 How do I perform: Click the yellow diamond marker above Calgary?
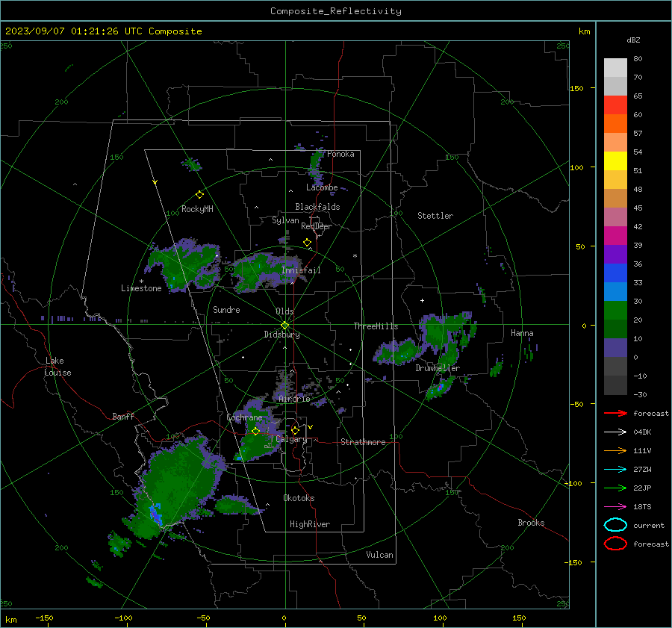[295, 430]
